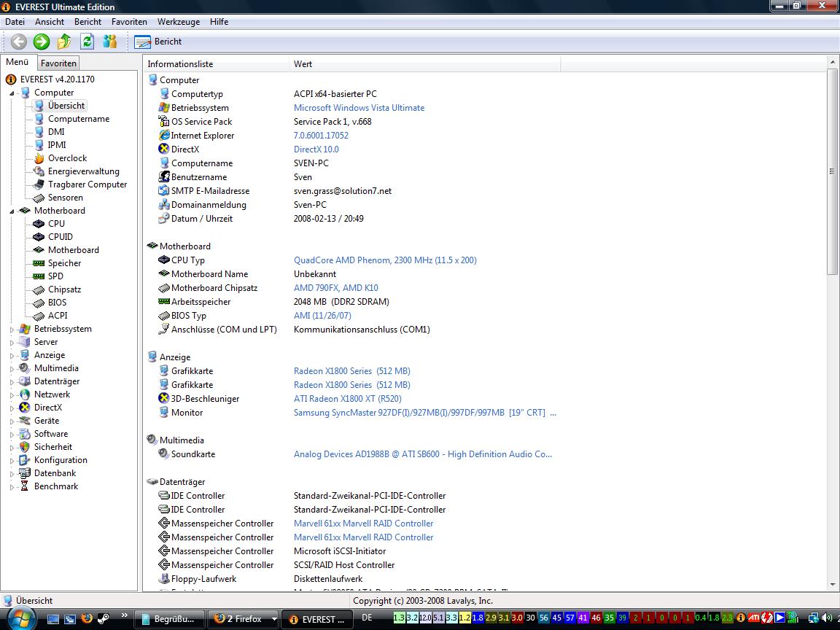The image size is (840, 630).
Task: Select the SPD tree item
Action: 55,276
